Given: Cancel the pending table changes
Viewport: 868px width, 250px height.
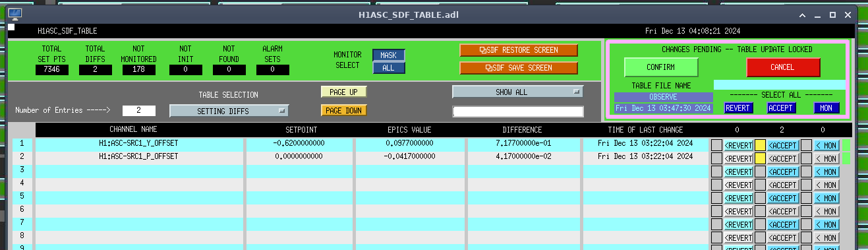Looking at the screenshot, I should pyautogui.click(x=783, y=67).
